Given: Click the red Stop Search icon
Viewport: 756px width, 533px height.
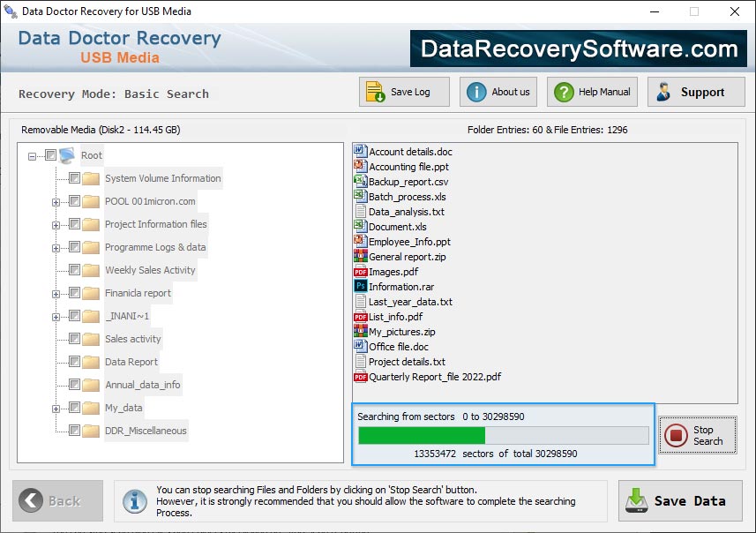Looking at the screenshot, I should [x=675, y=434].
